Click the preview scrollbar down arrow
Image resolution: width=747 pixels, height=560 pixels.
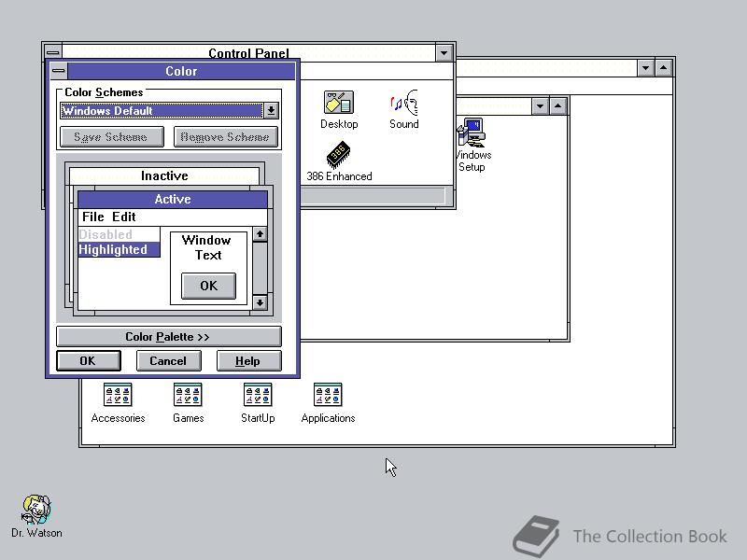pos(260,302)
